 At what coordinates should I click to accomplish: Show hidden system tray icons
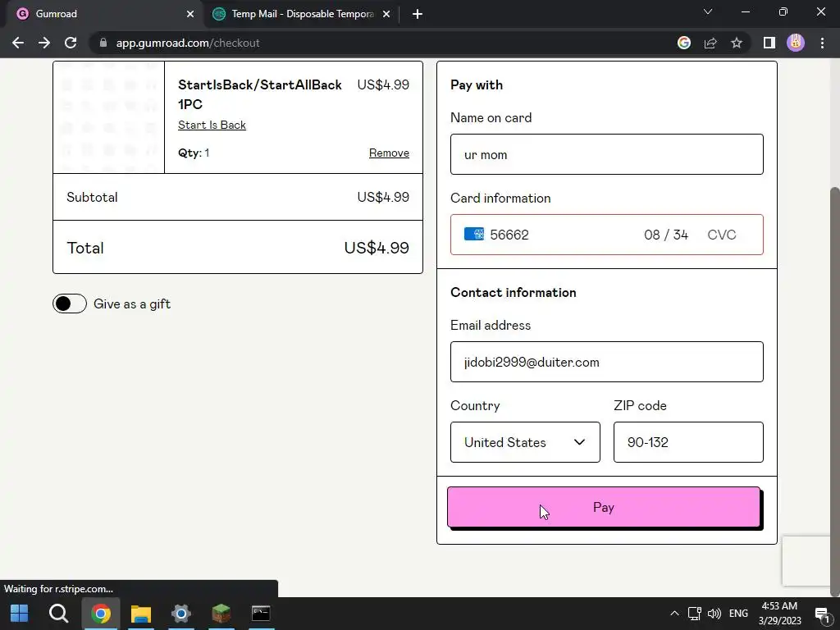pos(674,614)
